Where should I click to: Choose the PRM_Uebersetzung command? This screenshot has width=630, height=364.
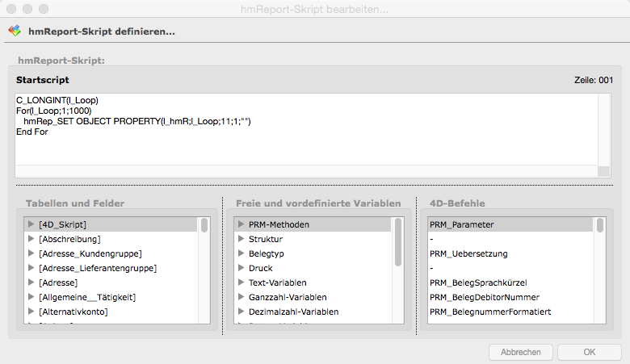click(x=468, y=253)
